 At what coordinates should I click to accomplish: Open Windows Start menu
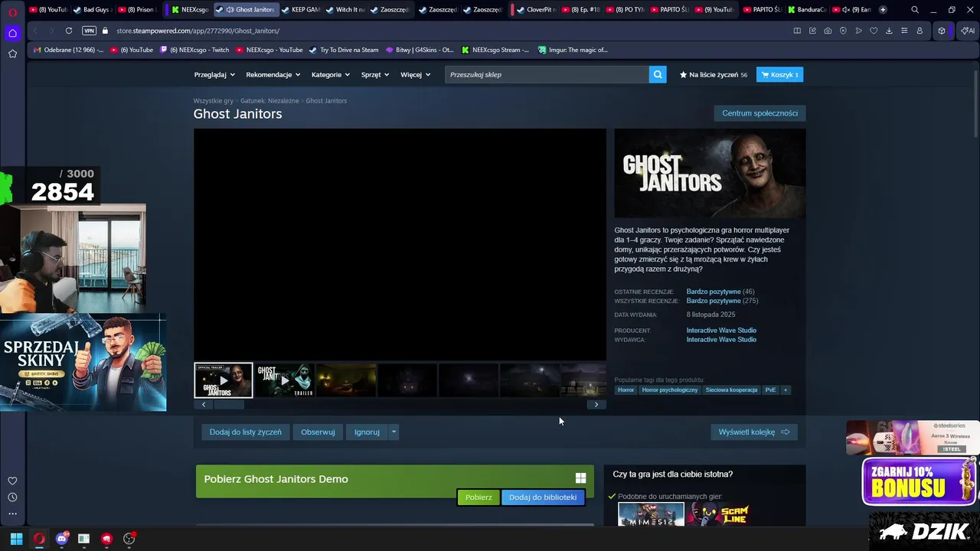16,539
